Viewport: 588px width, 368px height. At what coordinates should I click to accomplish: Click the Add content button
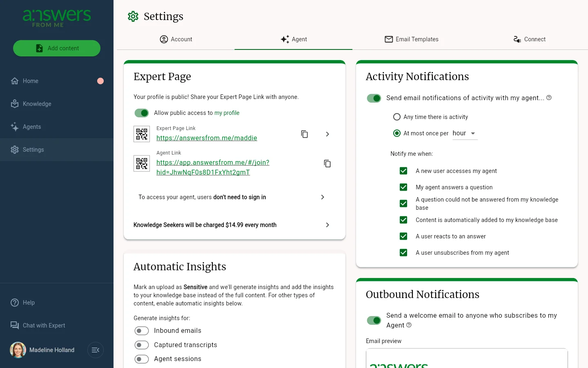click(57, 48)
